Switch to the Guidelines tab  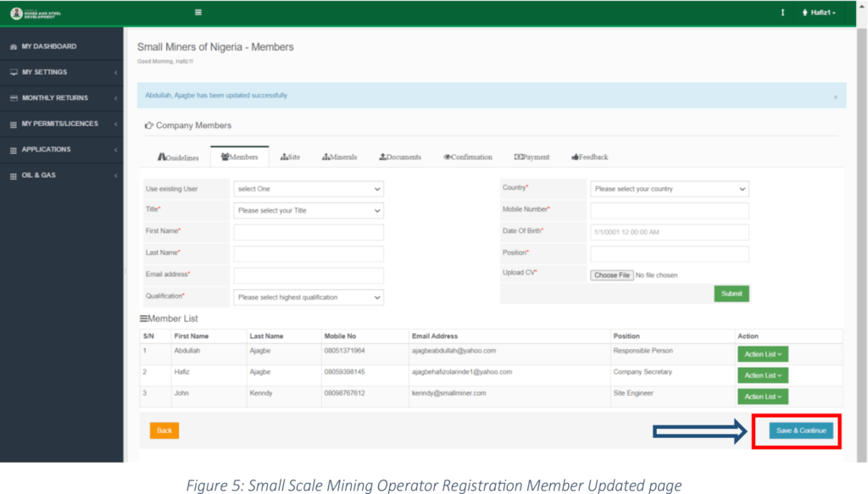(179, 158)
